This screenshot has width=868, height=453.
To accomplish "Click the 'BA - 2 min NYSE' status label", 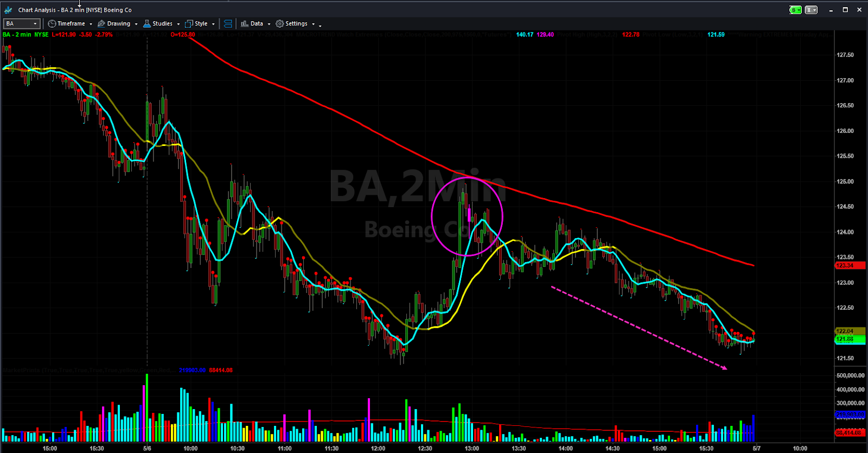I will click(x=25, y=35).
